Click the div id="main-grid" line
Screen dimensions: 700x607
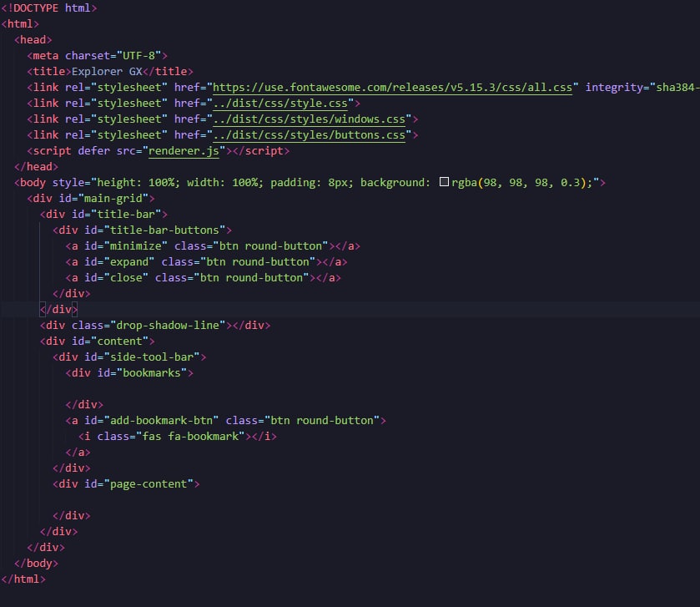(91, 199)
